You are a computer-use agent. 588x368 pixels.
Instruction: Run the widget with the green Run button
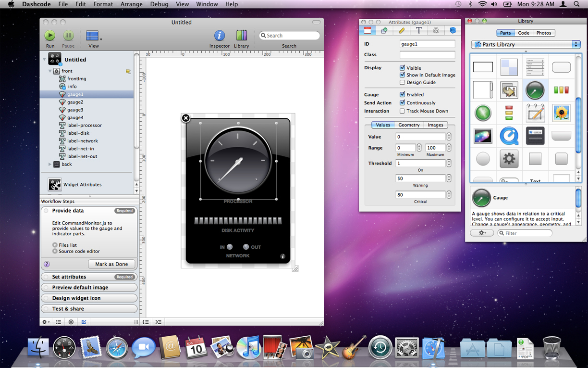(x=50, y=36)
